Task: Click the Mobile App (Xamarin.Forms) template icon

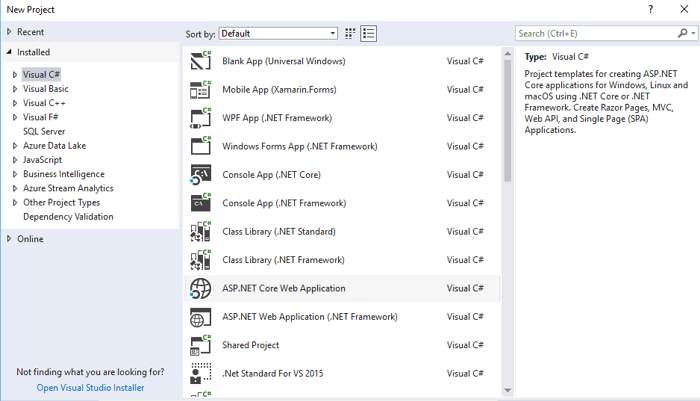Action: (x=199, y=90)
